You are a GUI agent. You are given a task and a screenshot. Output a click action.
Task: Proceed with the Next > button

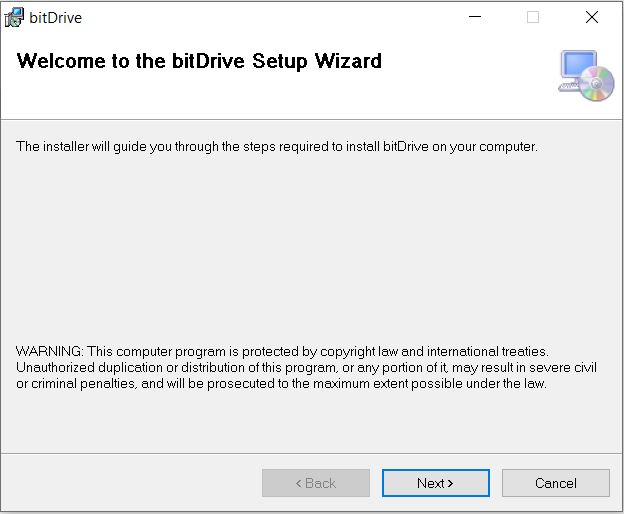tap(435, 483)
